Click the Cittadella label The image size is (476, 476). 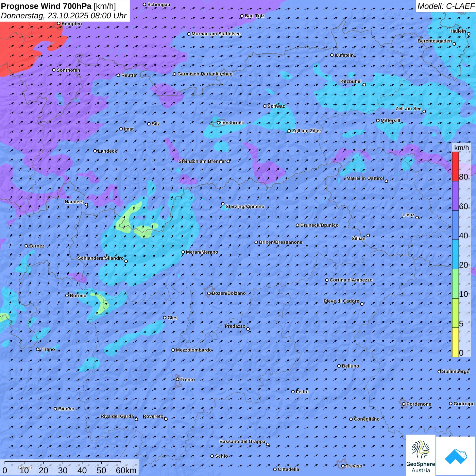(x=288, y=469)
